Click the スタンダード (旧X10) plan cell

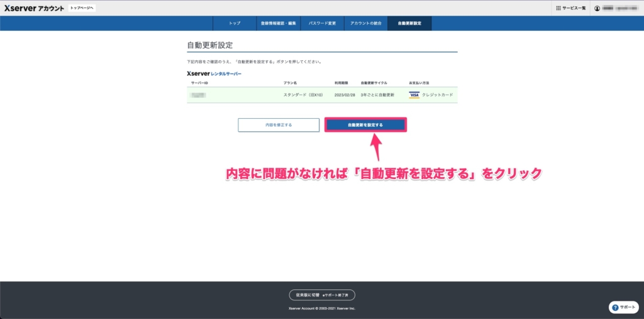[x=304, y=95]
